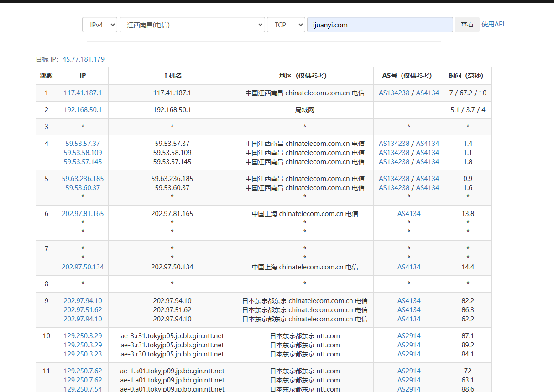Image resolution: width=554 pixels, height=392 pixels.
Task: Click the ijuanyi.com domain input field
Action: point(380,25)
